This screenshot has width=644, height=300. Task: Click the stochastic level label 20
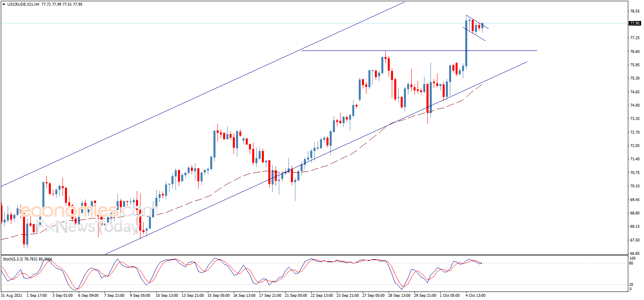pyautogui.click(x=631, y=285)
